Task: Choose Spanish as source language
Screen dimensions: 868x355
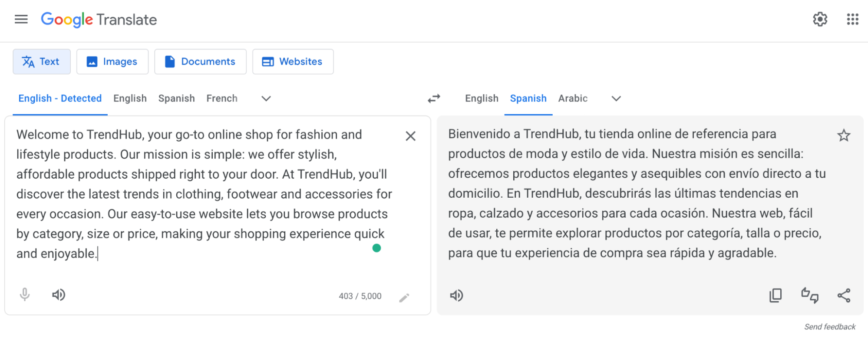Action: click(x=176, y=99)
